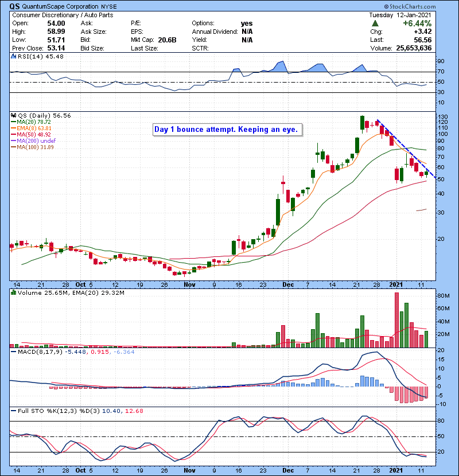Viewport: 459px width, 476px height.
Task: Click the 2021 label on price chart axis
Action: (x=396, y=285)
